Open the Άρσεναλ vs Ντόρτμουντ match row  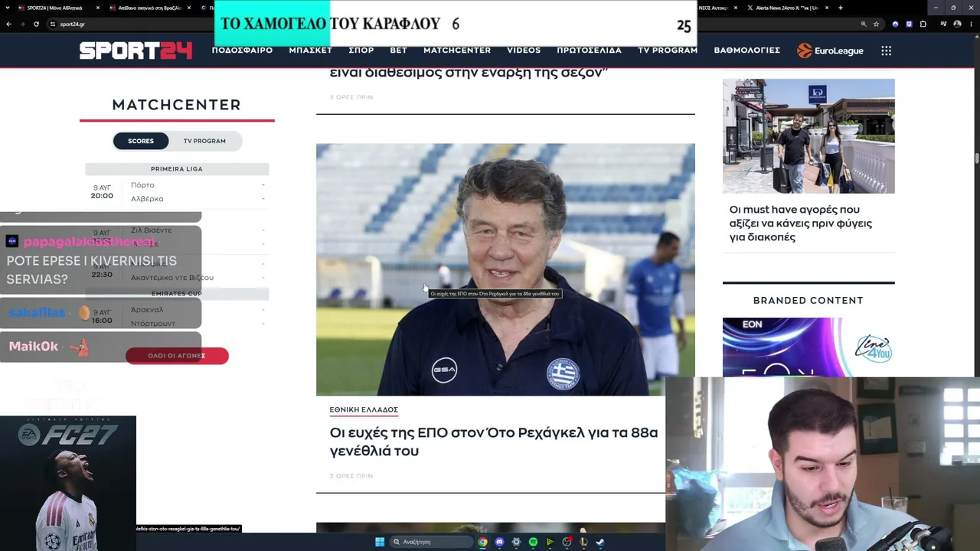pyautogui.click(x=177, y=317)
